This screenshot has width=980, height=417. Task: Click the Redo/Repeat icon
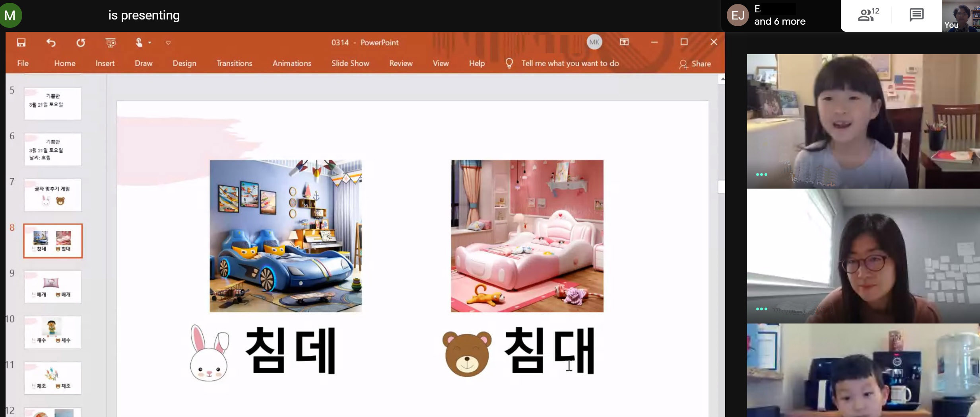[81, 43]
